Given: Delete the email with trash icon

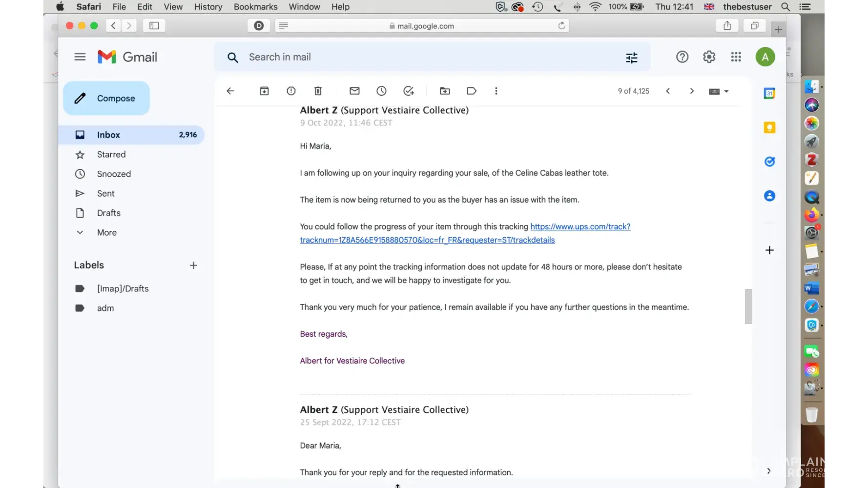Looking at the screenshot, I should [318, 91].
